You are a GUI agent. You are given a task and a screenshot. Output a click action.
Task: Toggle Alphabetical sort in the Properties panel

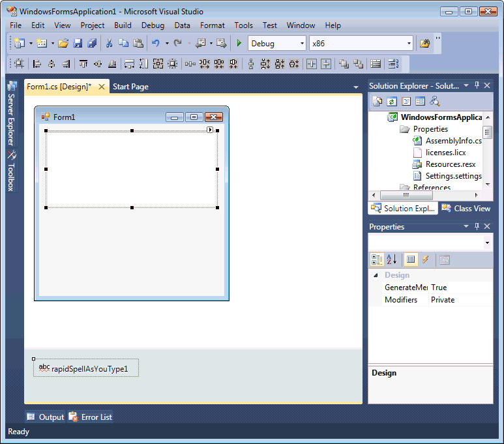click(x=391, y=259)
